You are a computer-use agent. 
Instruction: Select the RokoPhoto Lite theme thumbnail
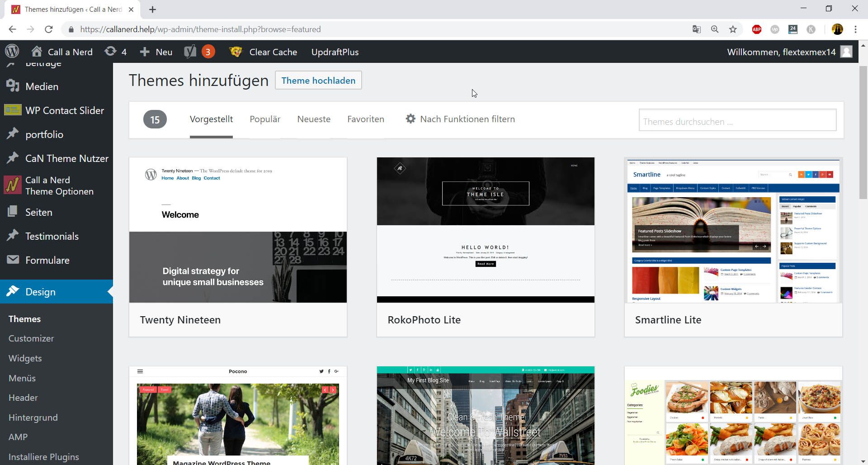pos(486,230)
